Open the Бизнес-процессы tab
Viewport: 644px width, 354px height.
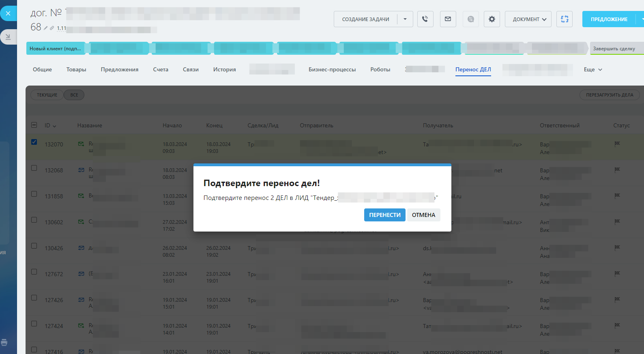pyautogui.click(x=332, y=69)
